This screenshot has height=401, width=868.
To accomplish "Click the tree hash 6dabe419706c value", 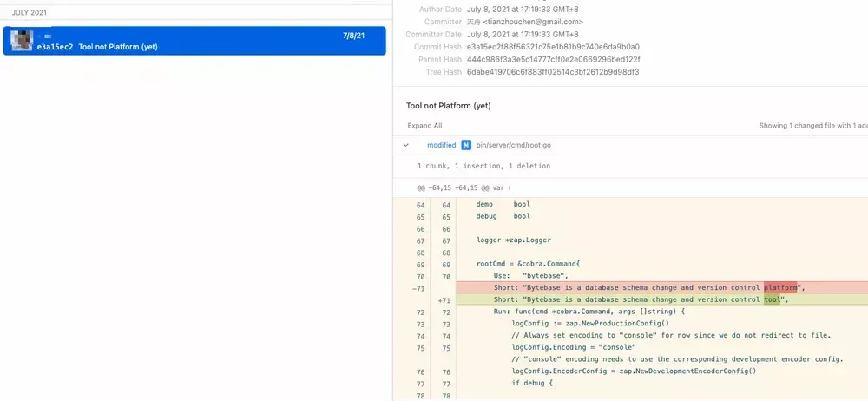I will [x=552, y=72].
